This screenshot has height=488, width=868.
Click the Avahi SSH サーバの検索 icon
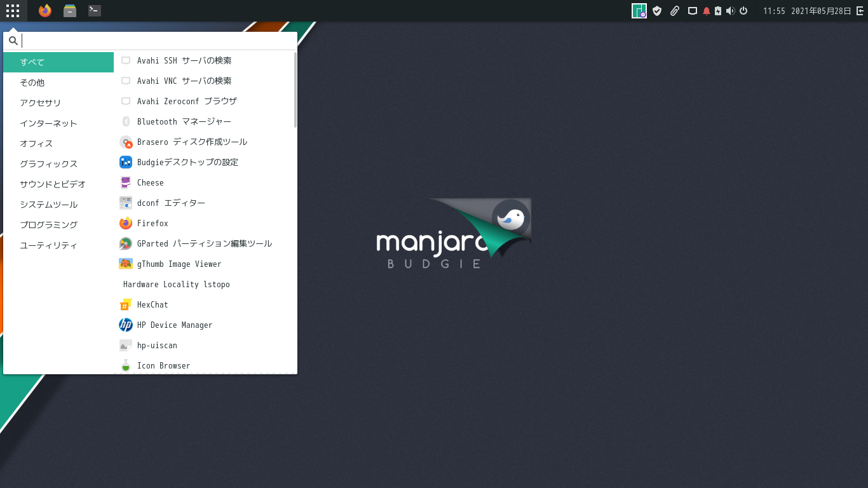126,60
